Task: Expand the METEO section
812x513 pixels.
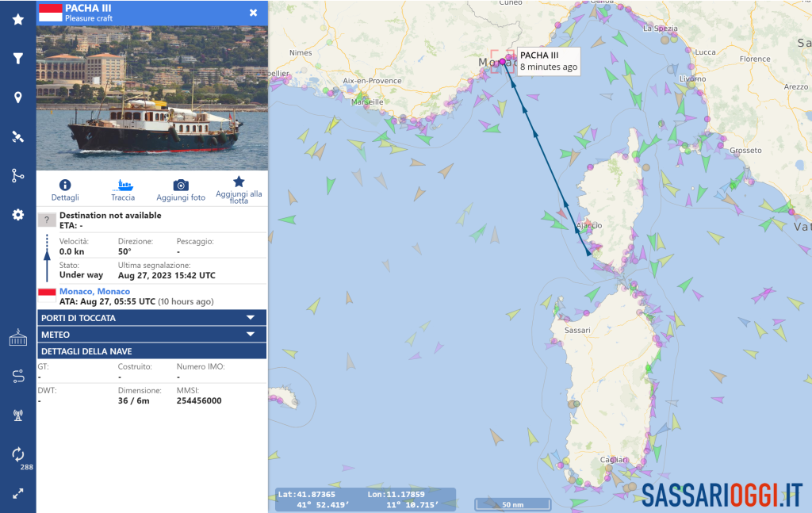Action: coord(151,335)
